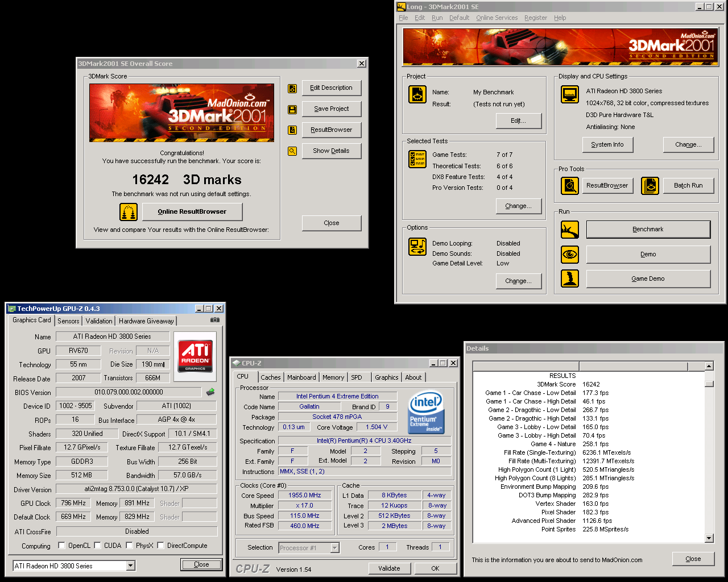Viewport: 728px width, 582px height.
Task: Click the Display and CPU Settings monitor icon
Action: 570,94
